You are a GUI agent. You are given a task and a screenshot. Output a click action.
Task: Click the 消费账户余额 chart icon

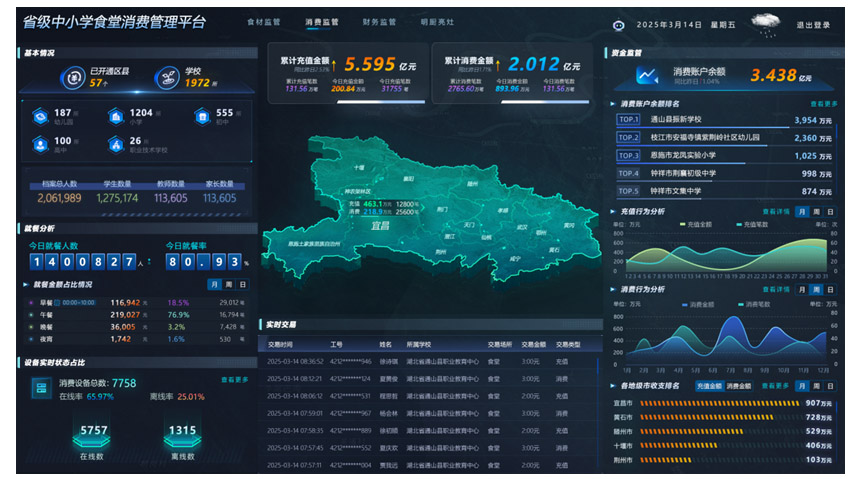(647, 75)
